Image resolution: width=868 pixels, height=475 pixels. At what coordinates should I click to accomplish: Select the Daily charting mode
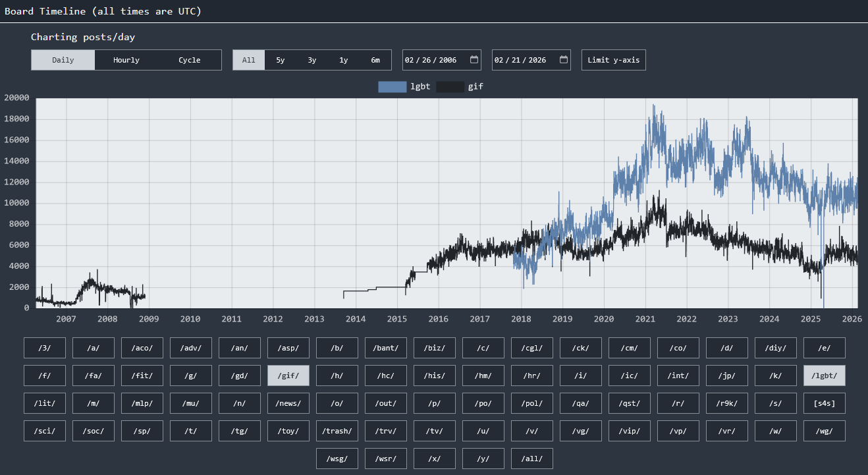point(63,60)
